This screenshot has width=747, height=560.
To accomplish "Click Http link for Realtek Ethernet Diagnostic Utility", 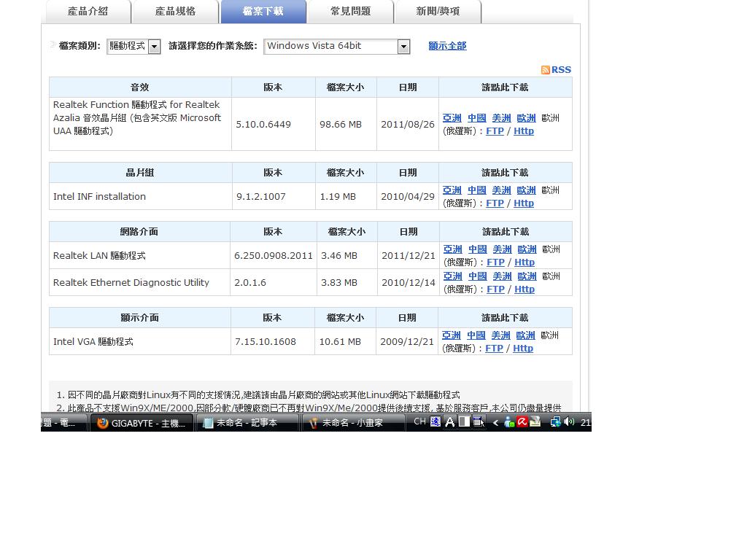I will 525,289.
